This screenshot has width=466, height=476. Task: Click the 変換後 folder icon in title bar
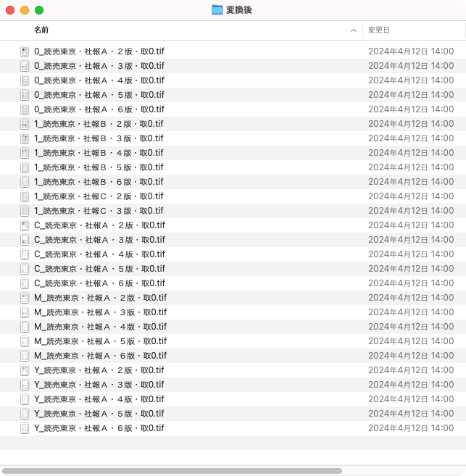coord(217,10)
